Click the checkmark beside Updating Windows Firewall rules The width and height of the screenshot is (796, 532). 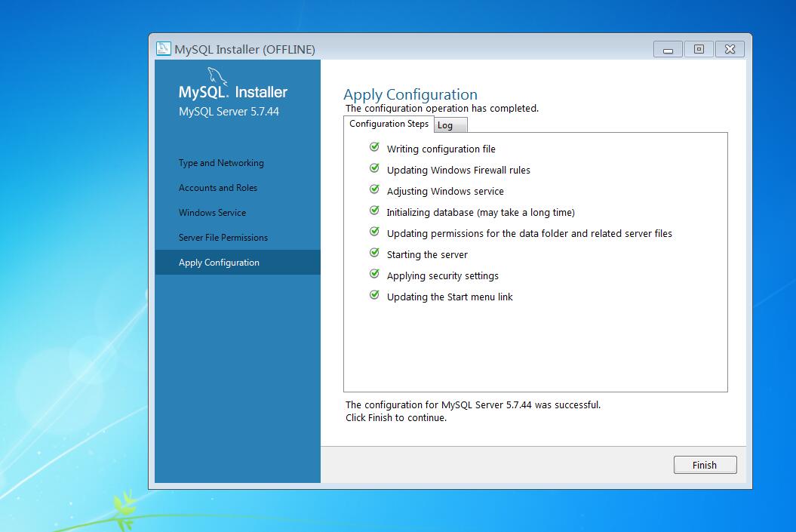(x=374, y=168)
